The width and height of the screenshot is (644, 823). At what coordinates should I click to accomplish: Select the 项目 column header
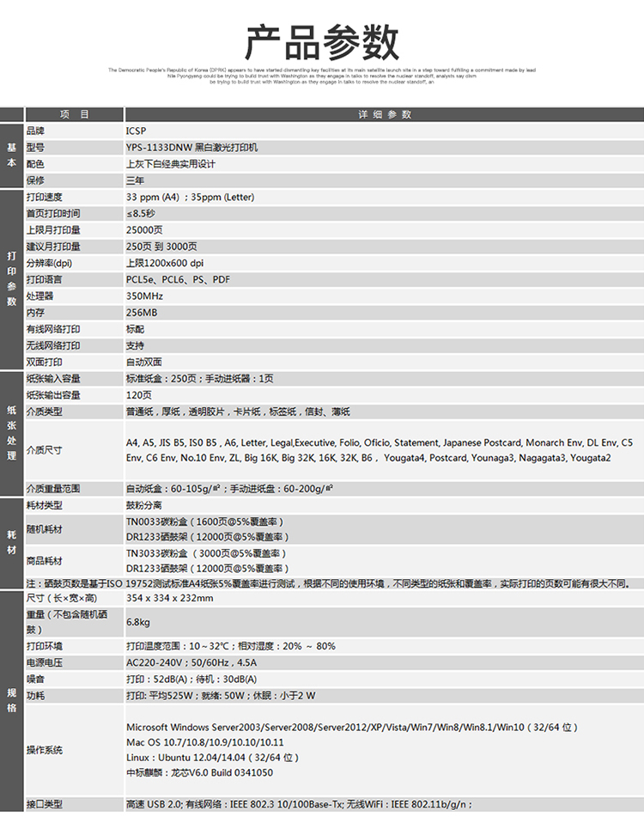click(75, 114)
